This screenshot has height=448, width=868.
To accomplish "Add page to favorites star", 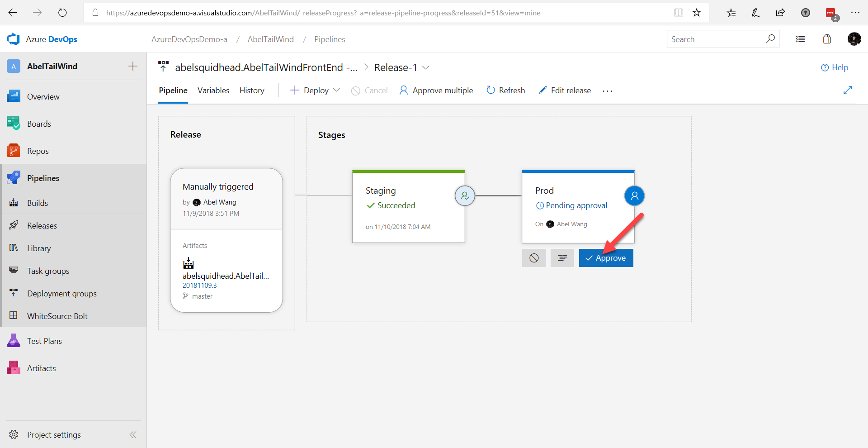I will tap(697, 13).
